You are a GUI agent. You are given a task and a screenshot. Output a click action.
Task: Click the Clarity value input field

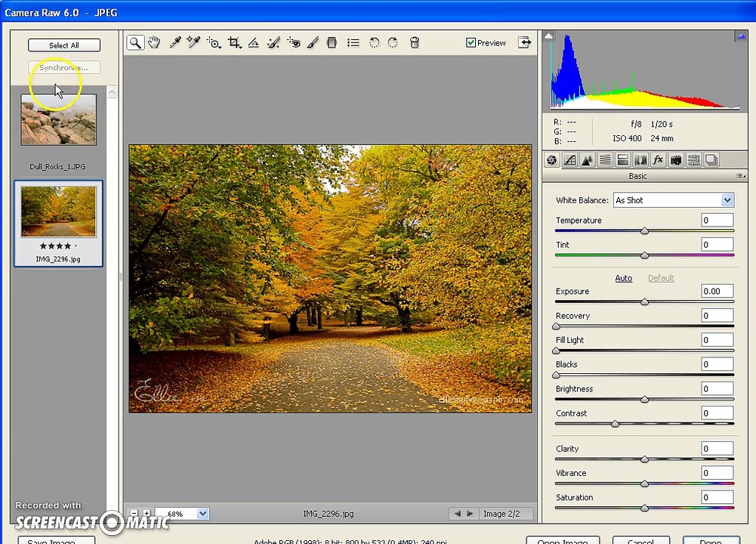[x=717, y=449]
